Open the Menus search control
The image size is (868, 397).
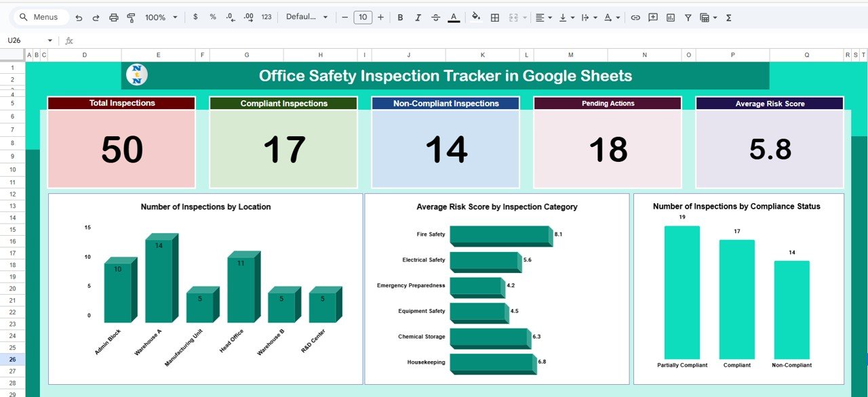click(x=40, y=17)
